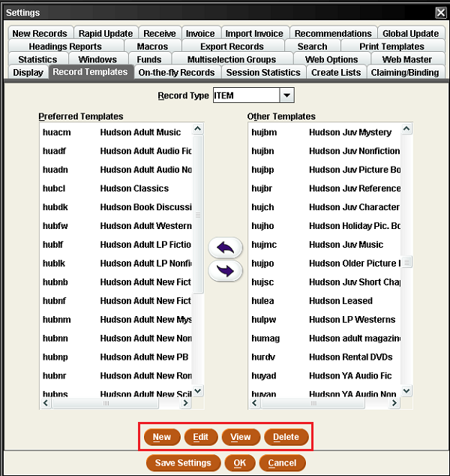The height and width of the screenshot is (476, 450).
Task: Move template to Other with right arrow
Action: pos(225,270)
